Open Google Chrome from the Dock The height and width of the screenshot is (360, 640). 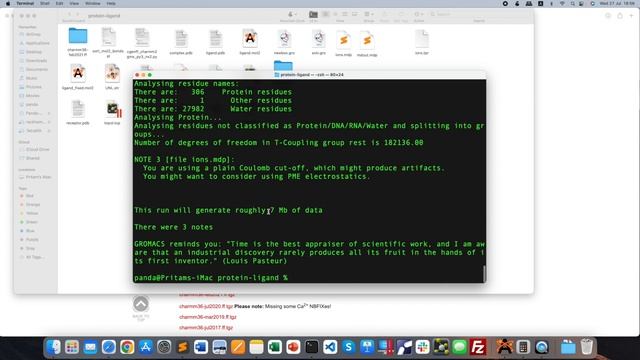[x=127, y=347]
